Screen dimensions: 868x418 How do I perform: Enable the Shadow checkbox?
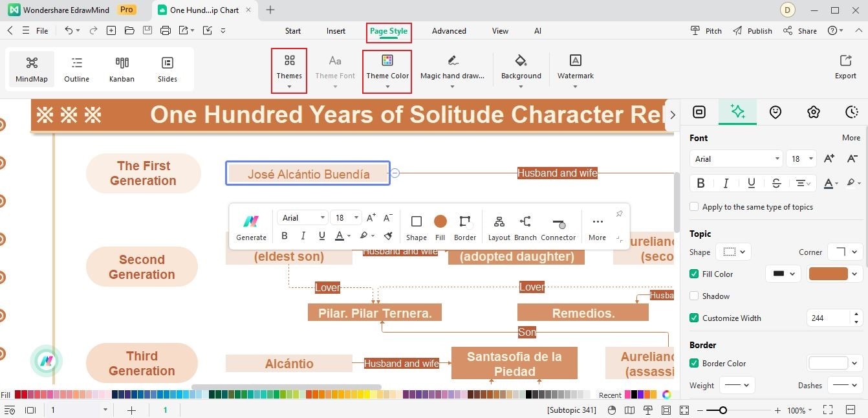coord(694,296)
